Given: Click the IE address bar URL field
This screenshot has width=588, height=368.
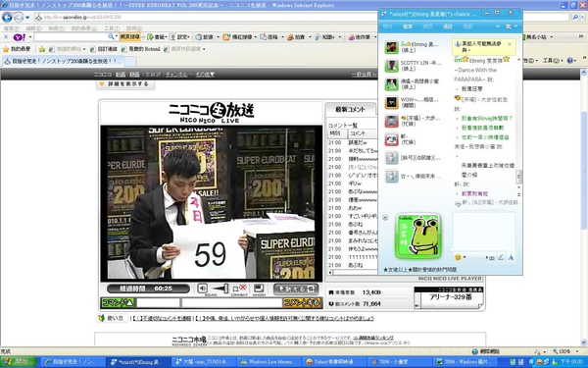Looking at the screenshot, I should click(206, 17).
